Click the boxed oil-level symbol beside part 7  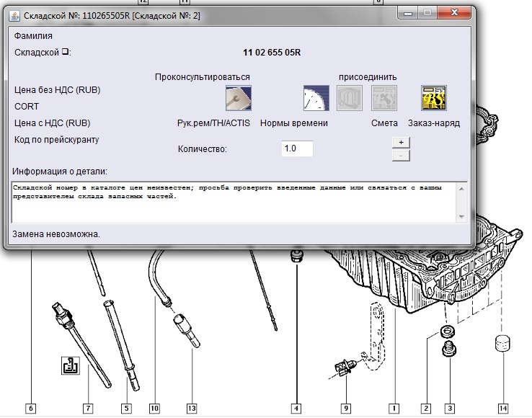tap(71, 366)
